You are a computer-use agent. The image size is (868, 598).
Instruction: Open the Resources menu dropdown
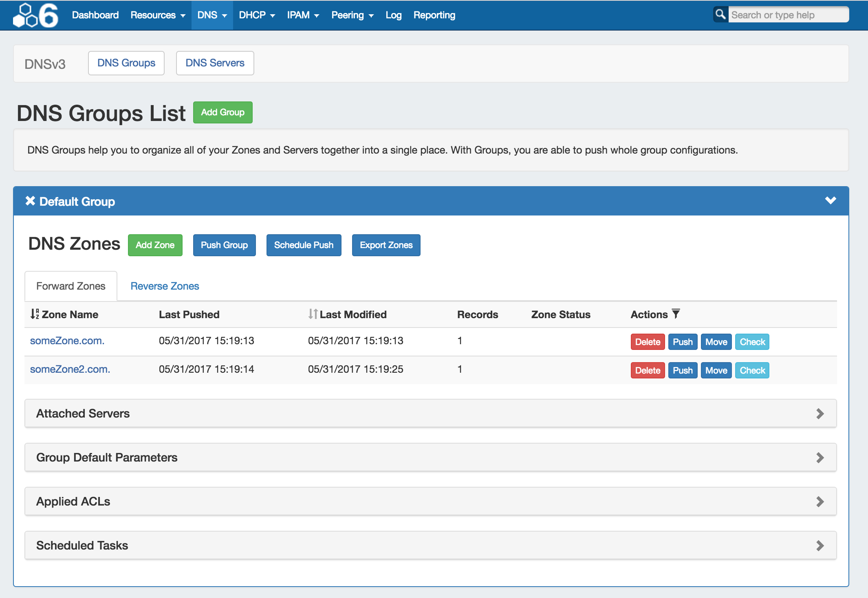[x=158, y=15]
